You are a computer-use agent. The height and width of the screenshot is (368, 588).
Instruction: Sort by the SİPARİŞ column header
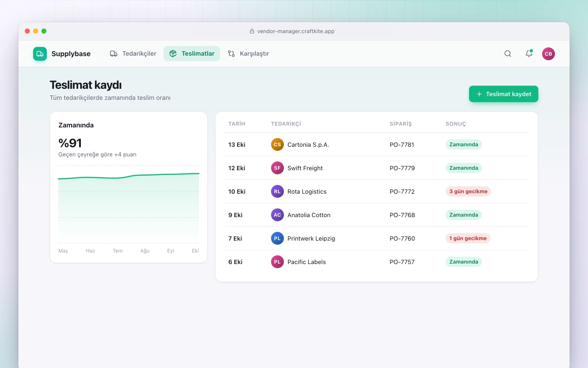pyautogui.click(x=401, y=124)
